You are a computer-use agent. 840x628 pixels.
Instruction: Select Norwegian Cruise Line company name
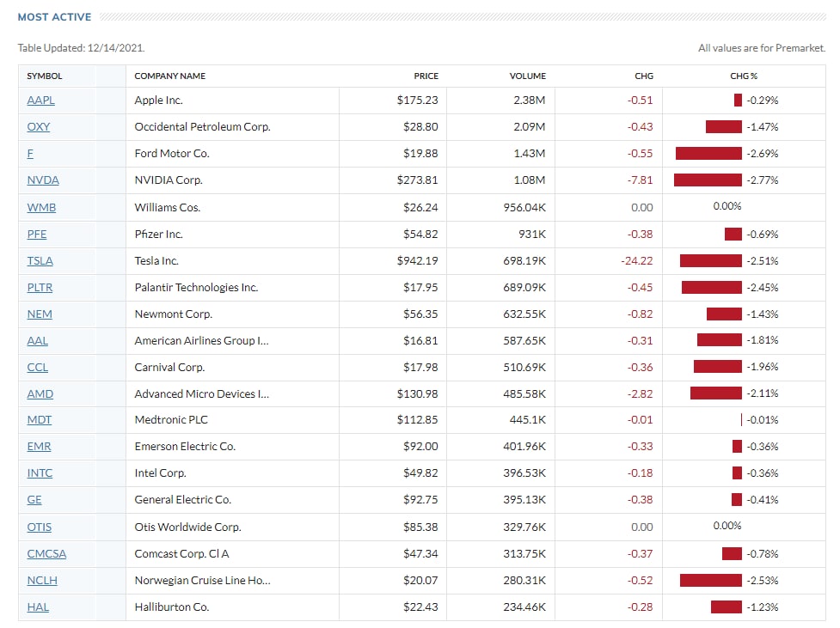(x=203, y=581)
